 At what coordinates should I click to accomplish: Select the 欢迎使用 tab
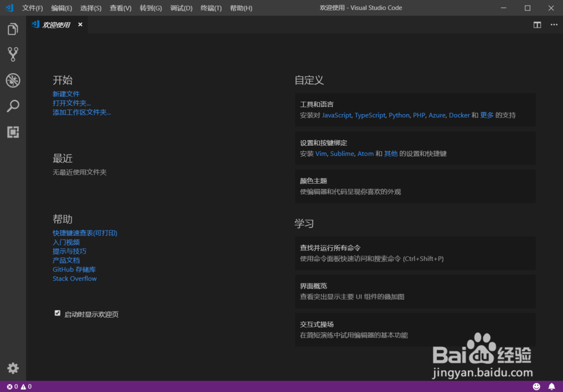(x=56, y=25)
